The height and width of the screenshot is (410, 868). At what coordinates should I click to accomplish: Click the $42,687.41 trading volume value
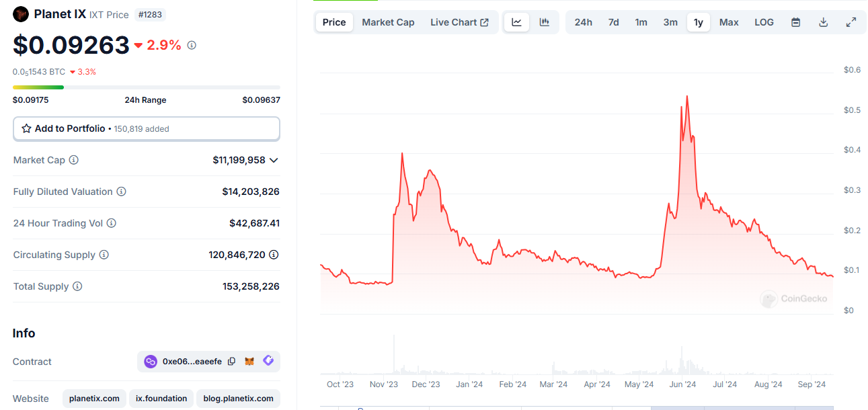[x=255, y=223]
